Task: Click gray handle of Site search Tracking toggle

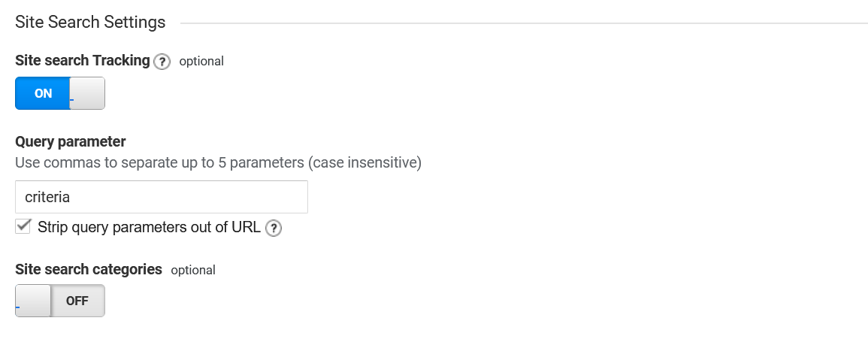Action: tap(87, 94)
